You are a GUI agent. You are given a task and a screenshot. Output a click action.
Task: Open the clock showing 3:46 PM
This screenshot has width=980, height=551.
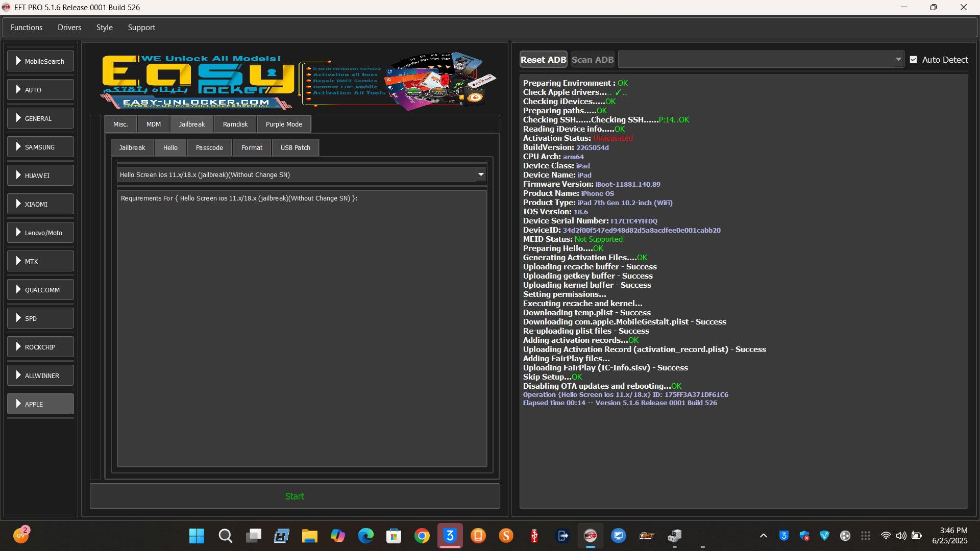click(x=950, y=536)
